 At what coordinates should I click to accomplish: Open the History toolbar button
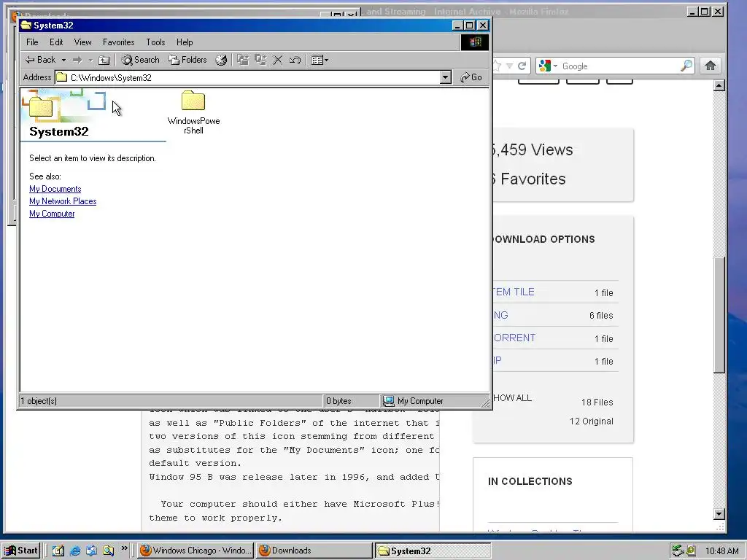click(x=221, y=60)
